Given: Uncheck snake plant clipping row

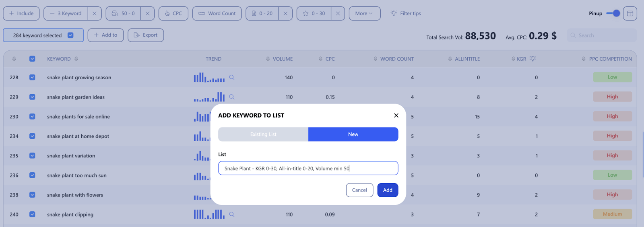Looking at the screenshot, I should 32,215.
